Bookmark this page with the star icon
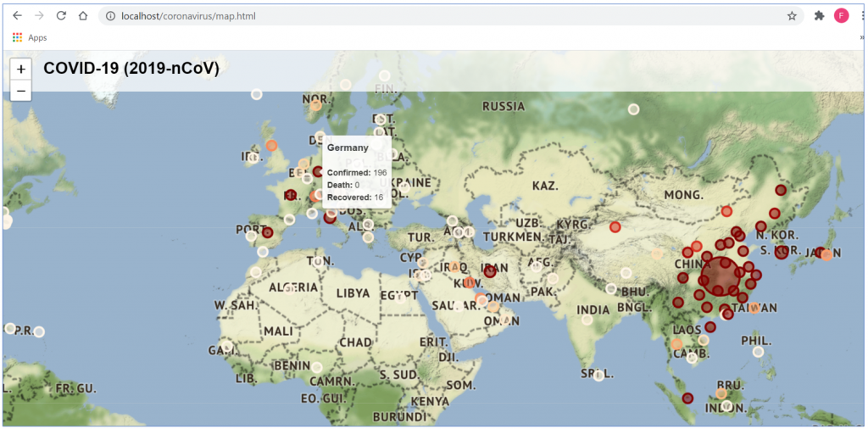Image resolution: width=868 pixels, height=429 pixels. pyautogui.click(x=793, y=16)
